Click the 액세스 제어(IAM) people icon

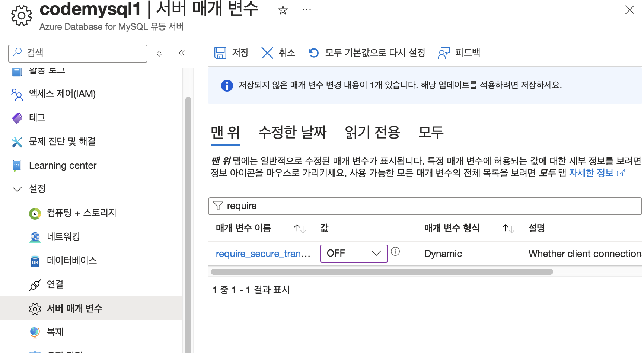click(x=17, y=94)
